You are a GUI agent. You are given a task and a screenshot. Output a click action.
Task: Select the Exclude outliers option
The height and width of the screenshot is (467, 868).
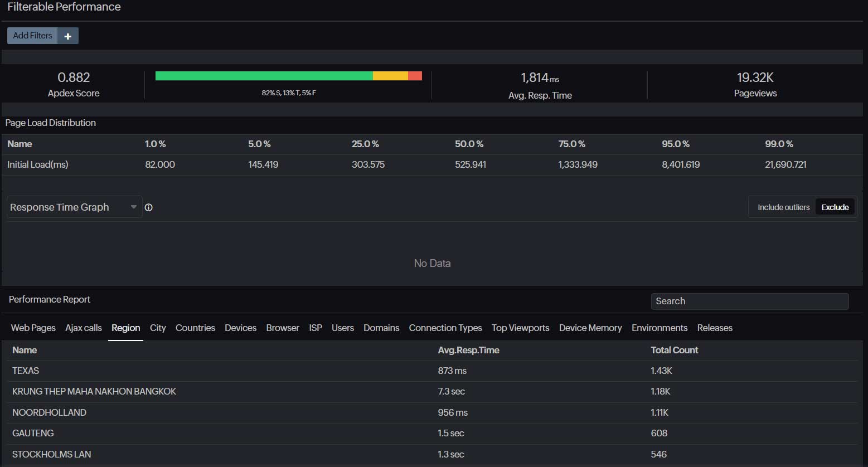835,207
